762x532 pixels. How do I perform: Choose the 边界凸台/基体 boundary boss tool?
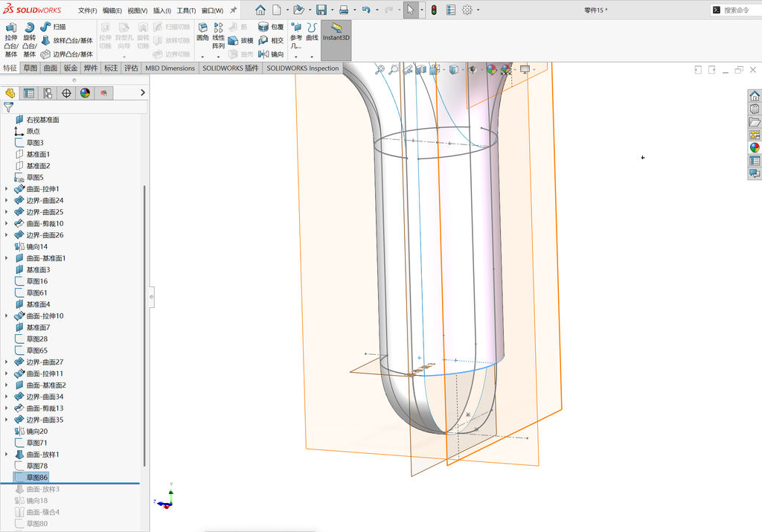pos(66,54)
